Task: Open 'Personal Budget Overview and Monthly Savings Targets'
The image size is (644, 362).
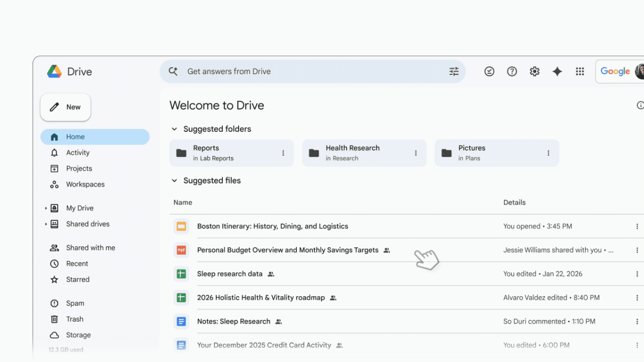Action: tap(288, 250)
